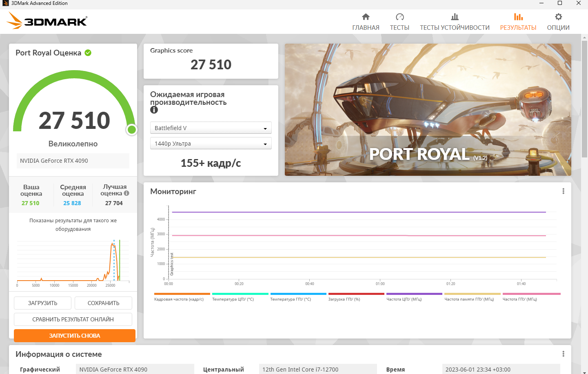Click the score distribution histogram chart
The height and width of the screenshot is (374, 588).
click(73, 263)
